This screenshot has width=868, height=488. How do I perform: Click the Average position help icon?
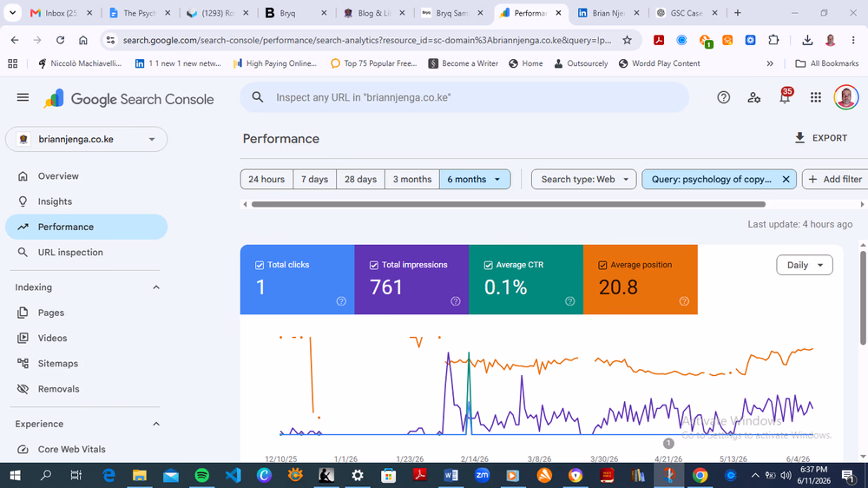click(x=684, y=301)
